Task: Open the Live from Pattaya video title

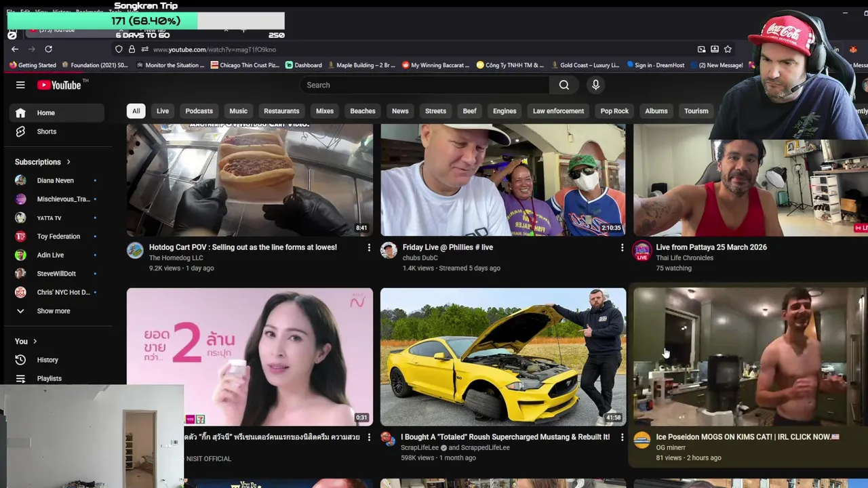Action: pos(711,247)
